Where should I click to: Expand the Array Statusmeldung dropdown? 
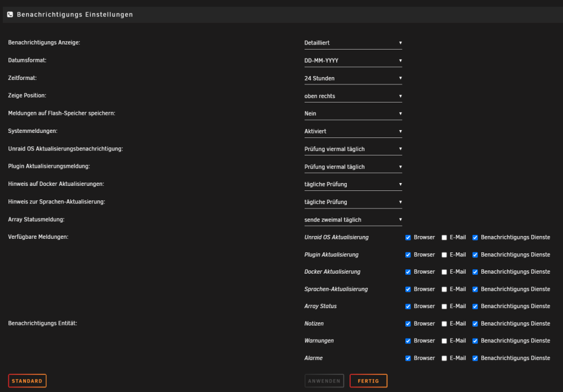[x=353, y=220]
